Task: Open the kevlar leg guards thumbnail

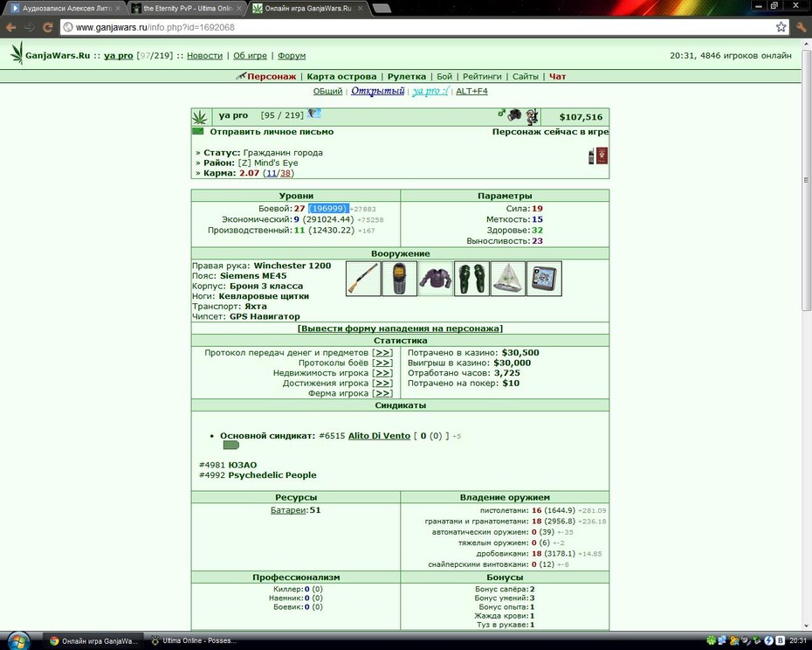Action: click(x=471, y=279)
